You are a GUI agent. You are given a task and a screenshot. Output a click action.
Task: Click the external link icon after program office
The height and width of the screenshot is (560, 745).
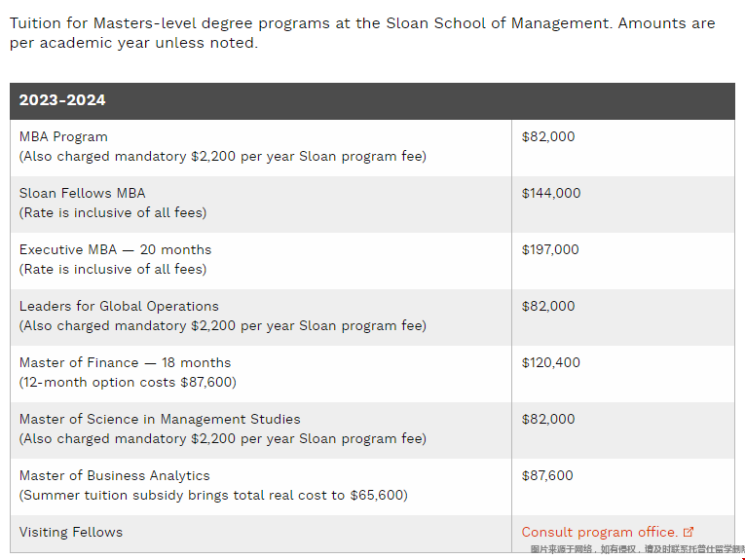pyautogui.click(x=689, y=532)
